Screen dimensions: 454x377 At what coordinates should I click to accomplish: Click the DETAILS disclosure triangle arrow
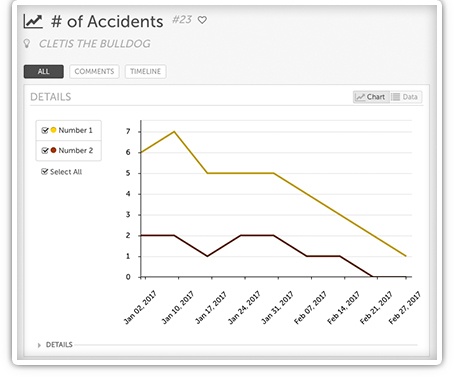click(39, 345)
